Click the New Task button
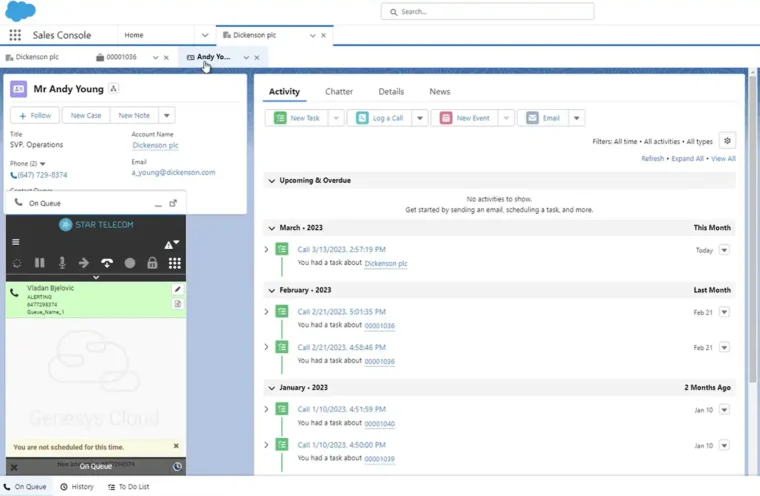The width and height of the screenshot is (760, 496). [297, 118]
